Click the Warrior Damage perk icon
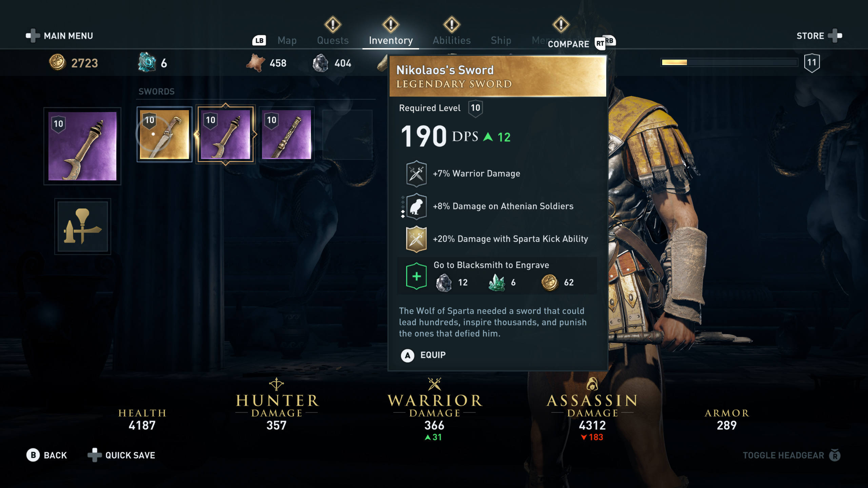Screen dimensions: 868x488 [416, 174]
